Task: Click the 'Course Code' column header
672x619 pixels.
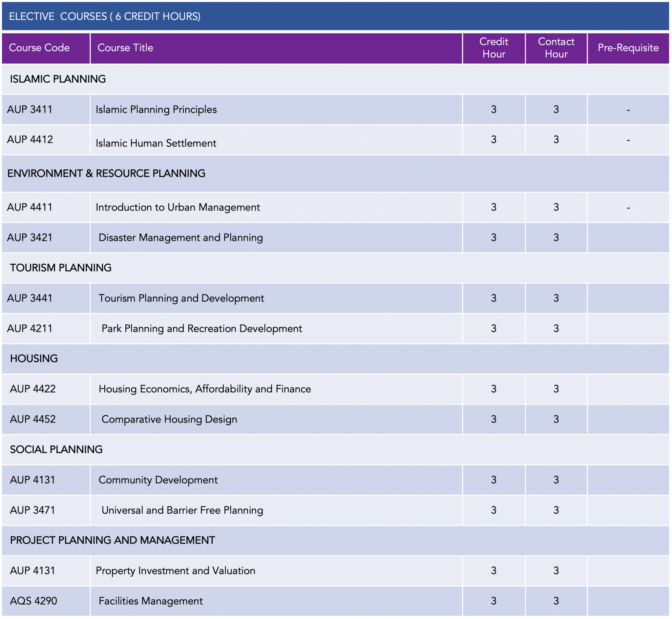Action: (x=39, y=48)
